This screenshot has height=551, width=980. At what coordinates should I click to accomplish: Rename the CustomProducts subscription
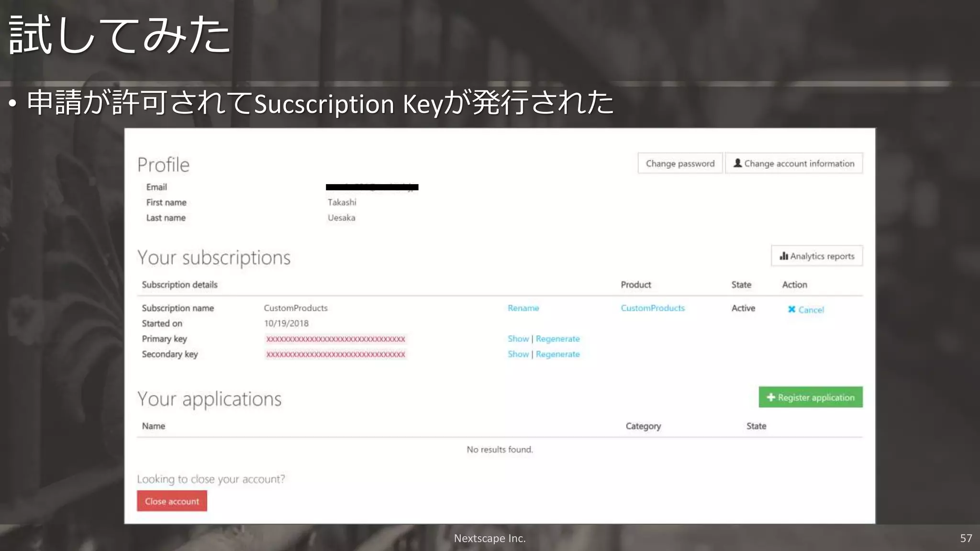(523, 308)
